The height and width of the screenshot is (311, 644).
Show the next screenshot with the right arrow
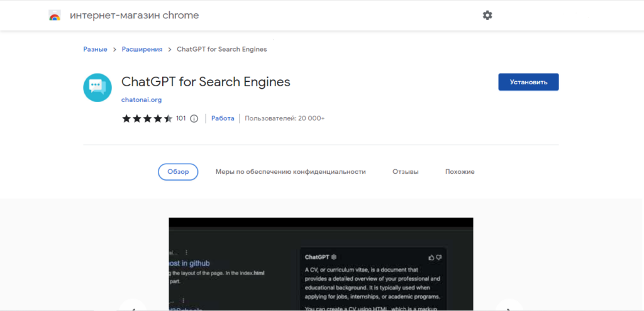pos(509,307)
